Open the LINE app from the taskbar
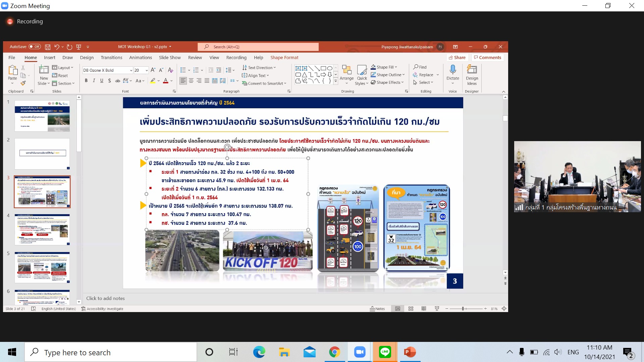 pyautogui.click(x=385, y=352)
